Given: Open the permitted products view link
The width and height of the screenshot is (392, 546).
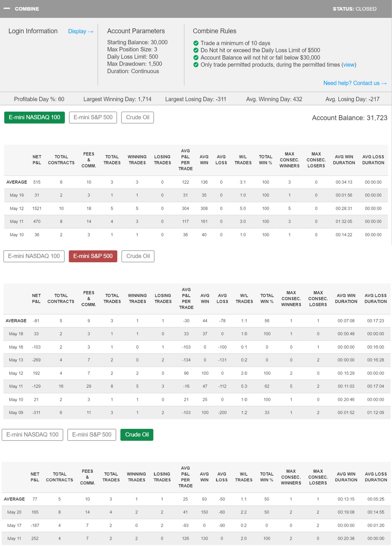Looking at the screenshot, I should point(349,65).
